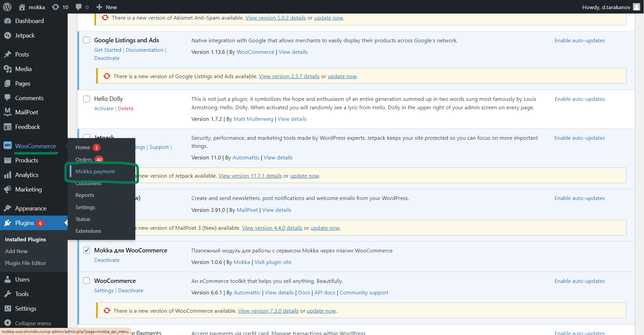Click the MailPoet sidebar icon

pyautogui.click(x=7, y=112)
